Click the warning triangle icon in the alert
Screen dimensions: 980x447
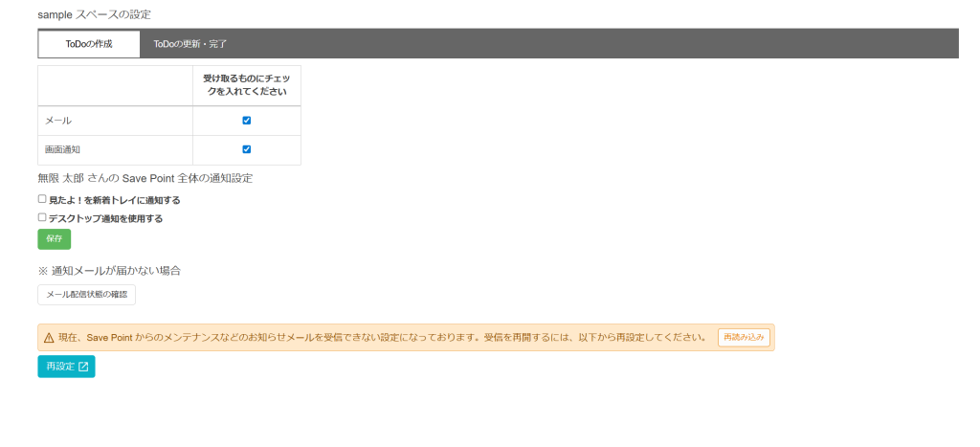tap(49, 338)
